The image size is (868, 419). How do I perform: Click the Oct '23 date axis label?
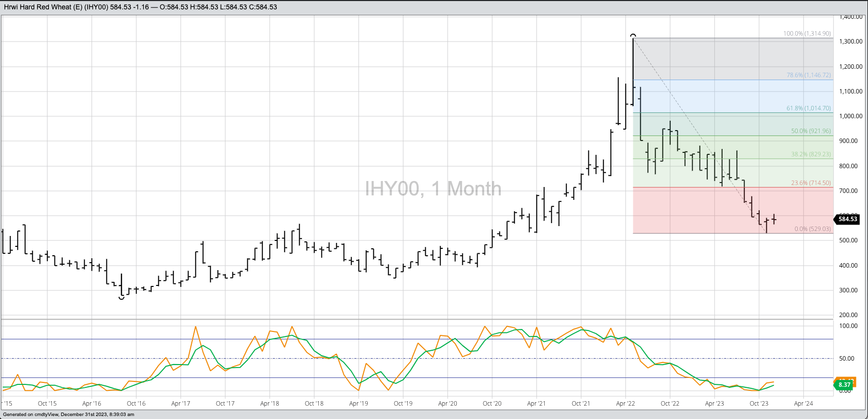pos(759,404)
